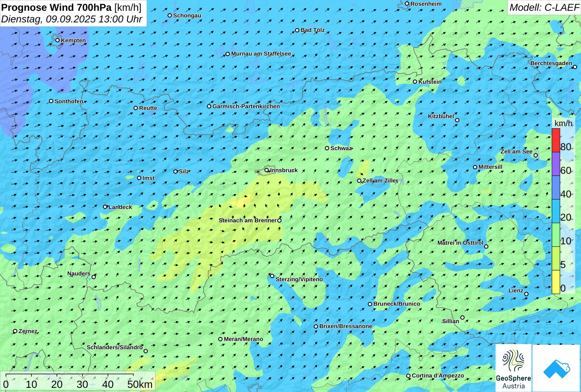Pick the yellow legend band at bottom
This screenshot has height=392, width=581.
[556, 282]
